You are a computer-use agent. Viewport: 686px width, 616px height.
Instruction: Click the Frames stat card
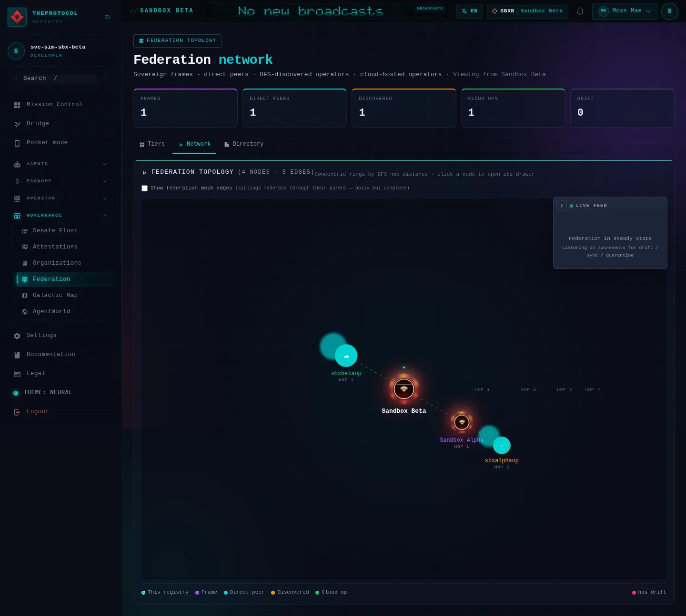coord(185,108)
